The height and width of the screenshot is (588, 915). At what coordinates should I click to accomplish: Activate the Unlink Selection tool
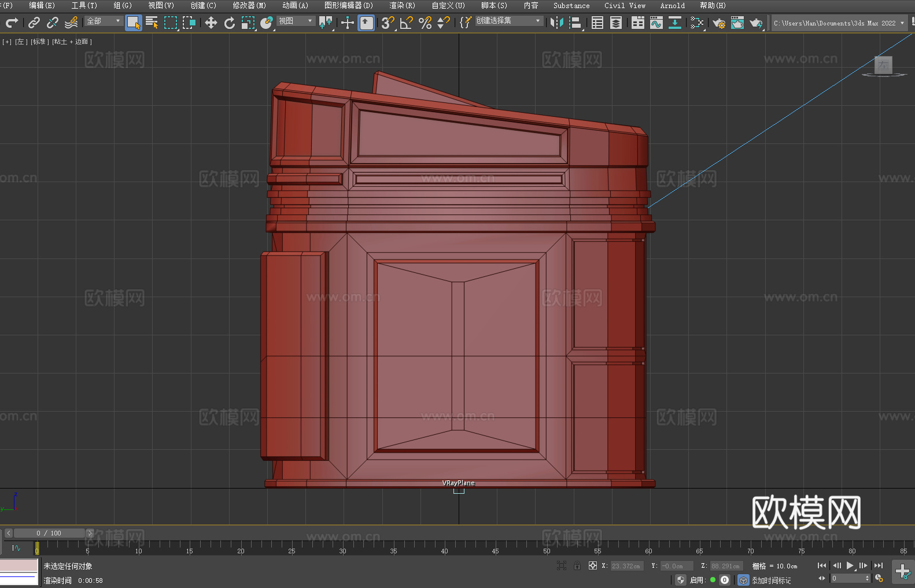click(53, 23)
